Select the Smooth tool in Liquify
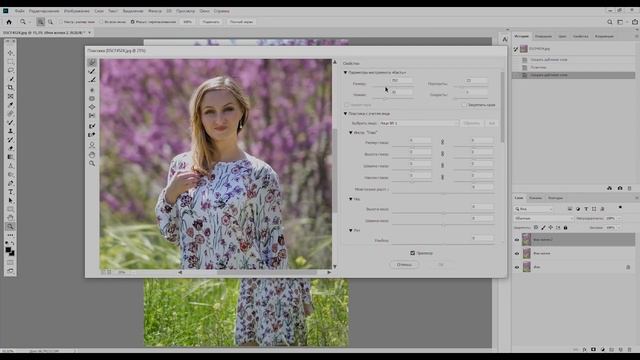Image resolution: width=640 pixels, height=360 pixels. pyautogui.click(x=92, y=80)
